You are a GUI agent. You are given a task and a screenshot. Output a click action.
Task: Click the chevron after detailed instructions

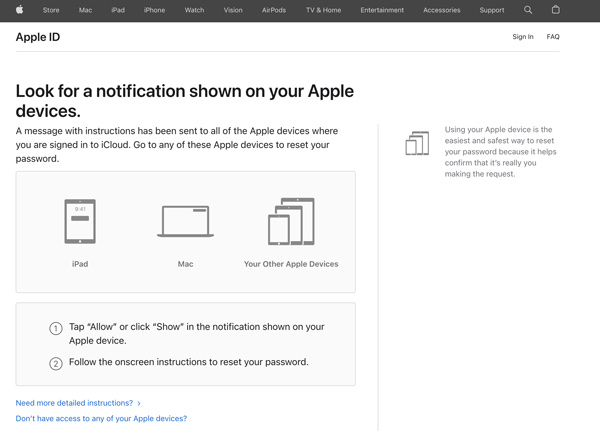tap(139, 403)
